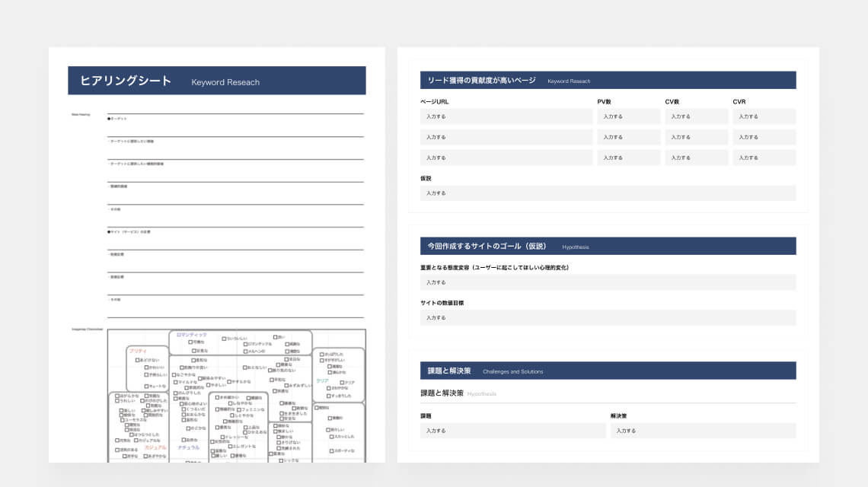Viewport: 868px width, 487px height.
Task: Check the スポーティな checkbox
Action: 331,451
